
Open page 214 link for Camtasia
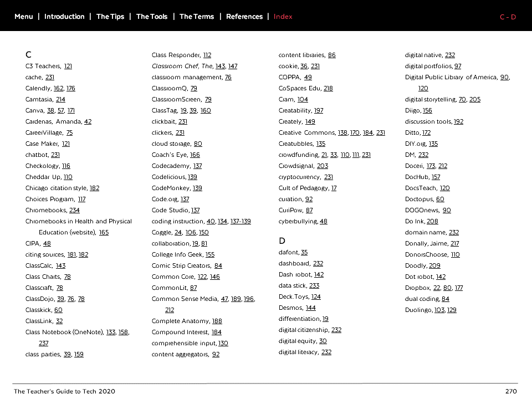coord(60,99)
